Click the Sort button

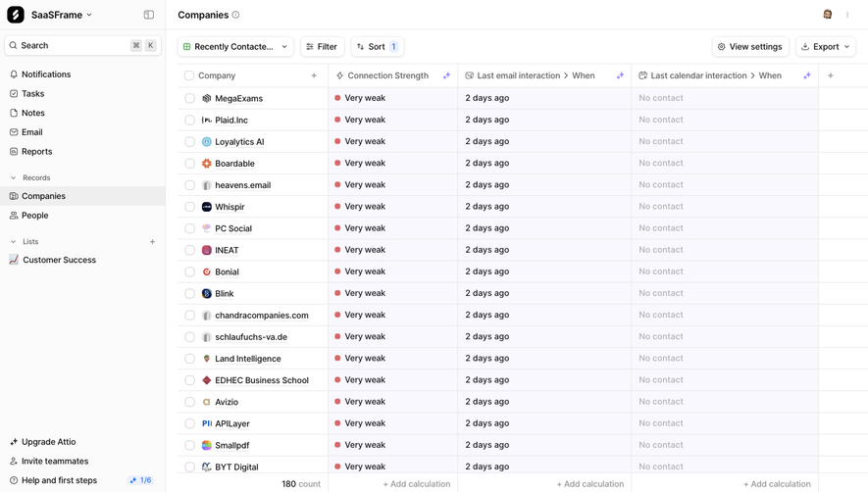click(377, 46)
